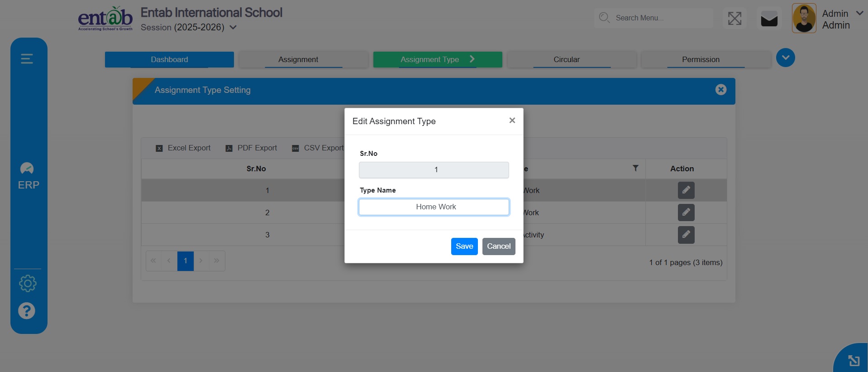Open the Admin user menu chevron
Image resolution: width=868 pixels, height=372 pixels.
[x=859, y=14]
